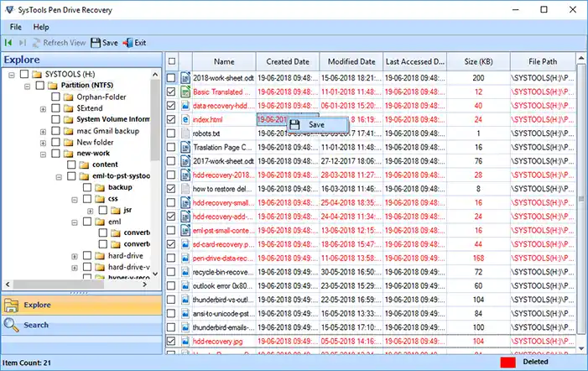Image resolution: width=588 pixels, height=371 pixels.
Task: Toggle the select-all checkbox in table header
Action: coord(172,61)
